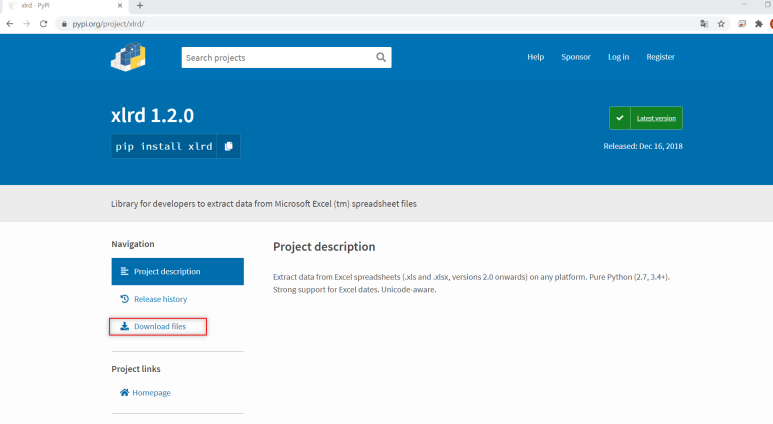Go forward in browser history
The image size is (773, 424).
pyautogui.click(x=27, y=24)
